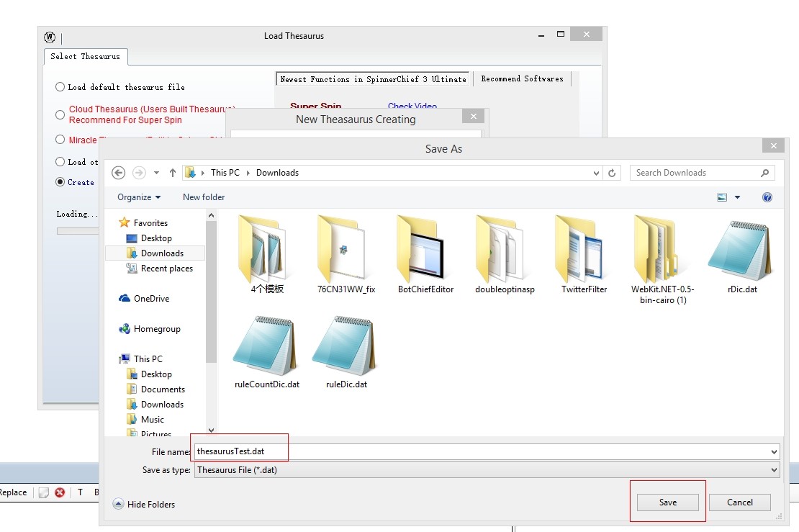799x532 pixels.
Task: Click the Save button
Action: [x=667, y=502]
